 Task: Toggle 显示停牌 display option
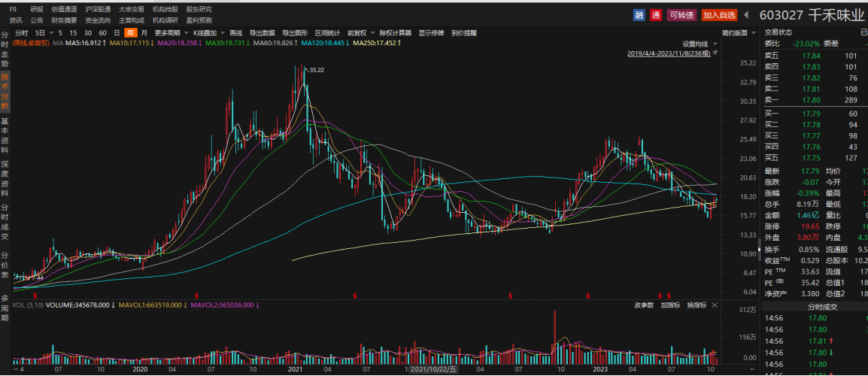tap(431, 32)
